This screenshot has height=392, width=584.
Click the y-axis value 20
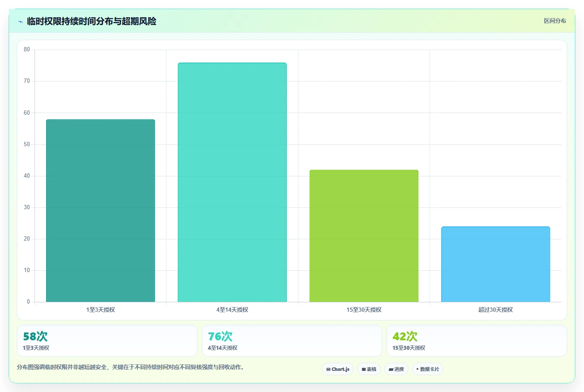(27, 239)
